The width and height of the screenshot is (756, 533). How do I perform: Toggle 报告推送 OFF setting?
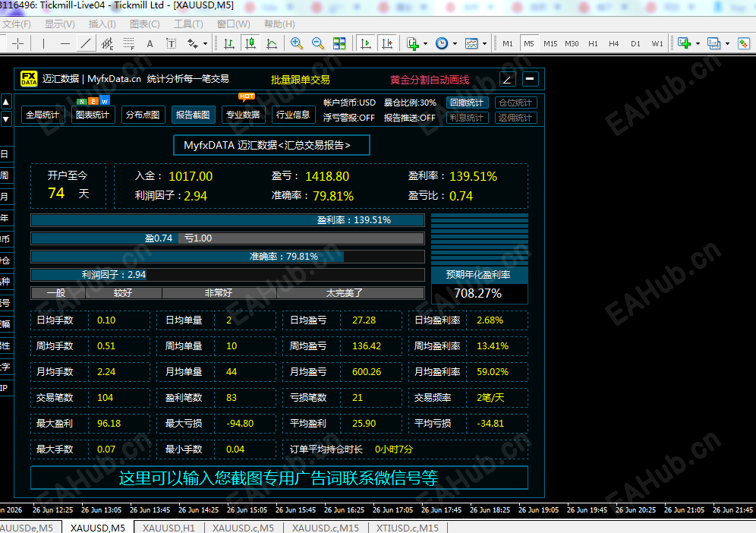pos(410,118)
